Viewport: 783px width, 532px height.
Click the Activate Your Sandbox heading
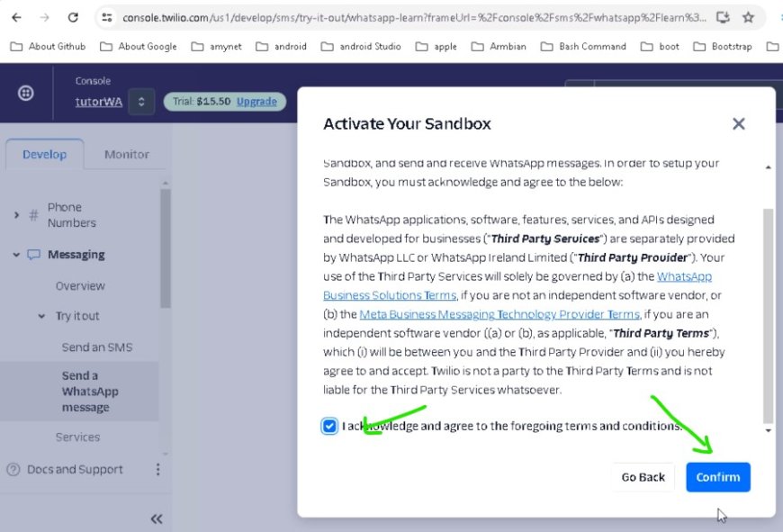(x=407, y=124)
